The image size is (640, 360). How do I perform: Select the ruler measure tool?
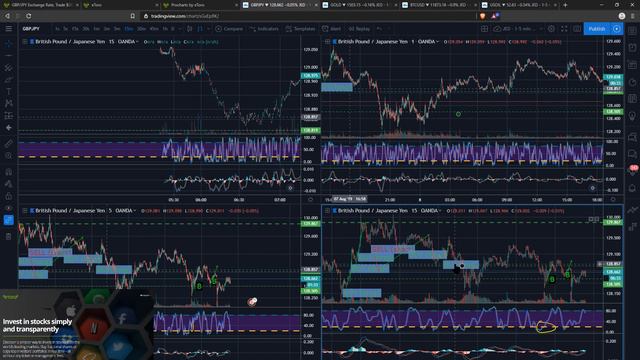click(x=9, y=144)
